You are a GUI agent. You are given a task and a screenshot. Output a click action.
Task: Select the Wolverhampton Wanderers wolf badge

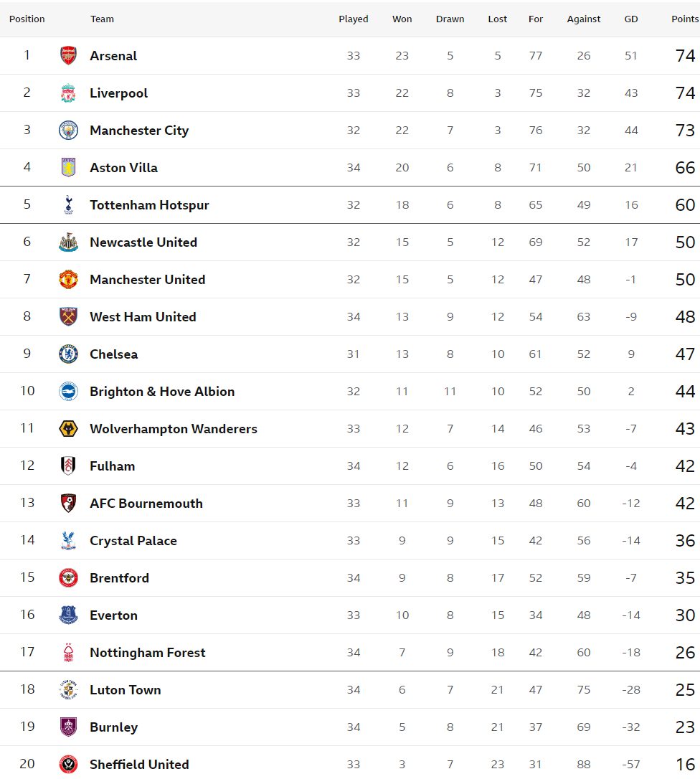point(68,428)
